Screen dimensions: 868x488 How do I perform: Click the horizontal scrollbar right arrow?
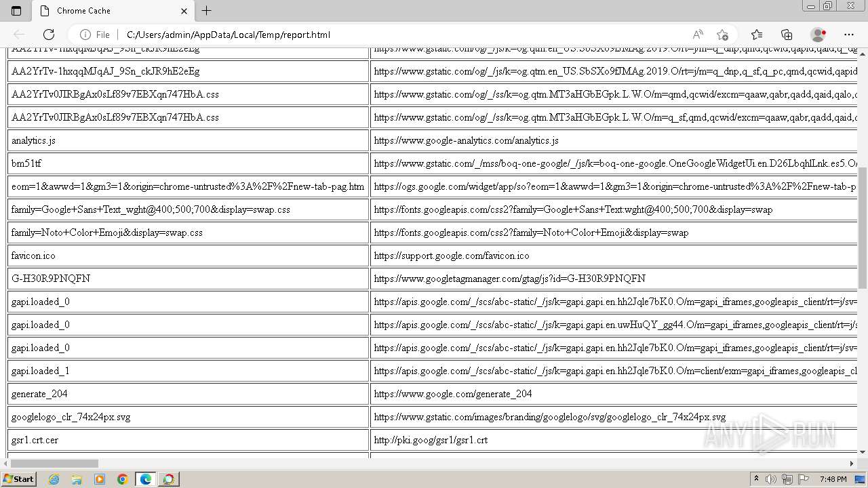pyautogui.click(x=852, y=464)
